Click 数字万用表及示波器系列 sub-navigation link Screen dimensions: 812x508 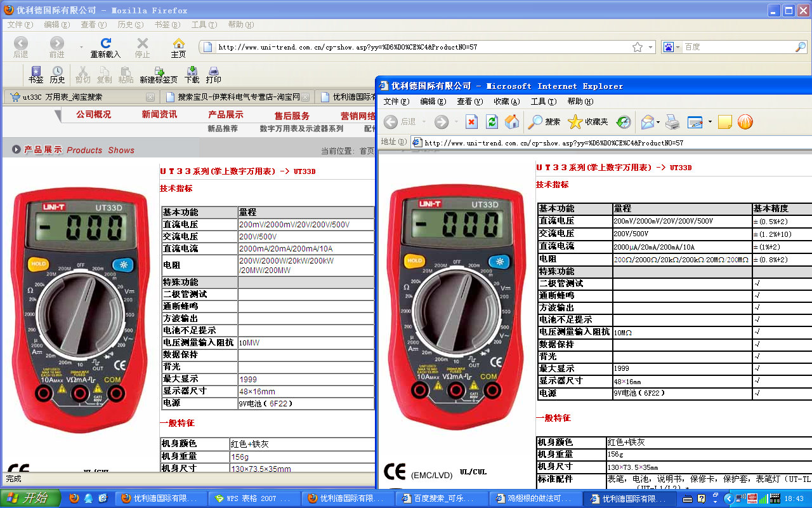click(x=301, y=128)
